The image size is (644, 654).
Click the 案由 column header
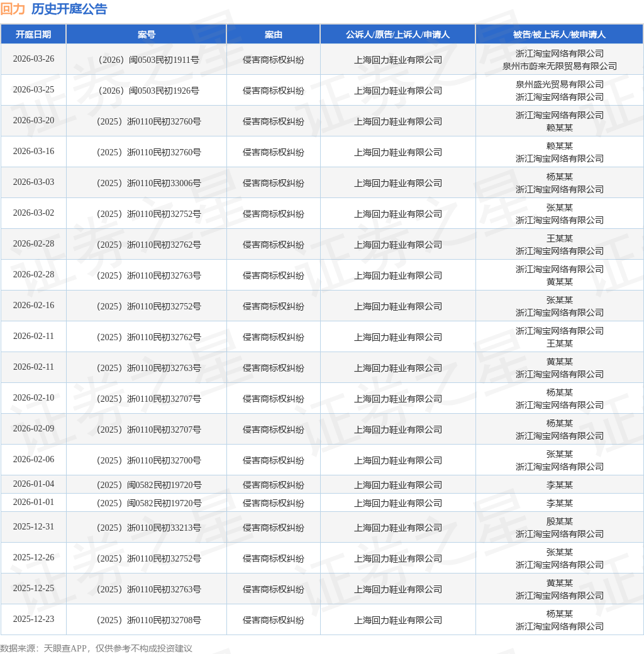(273, 35)
